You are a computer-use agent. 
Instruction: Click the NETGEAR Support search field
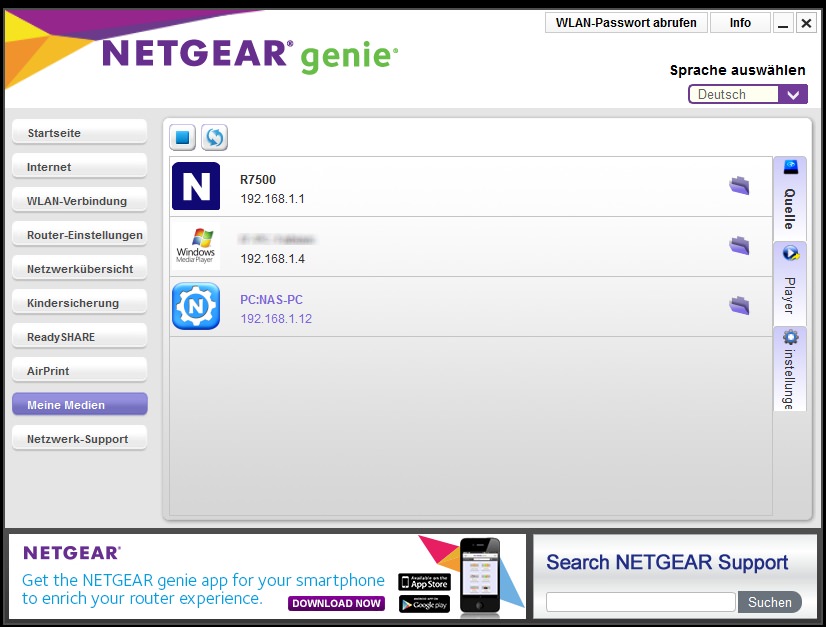coord(641,602)
